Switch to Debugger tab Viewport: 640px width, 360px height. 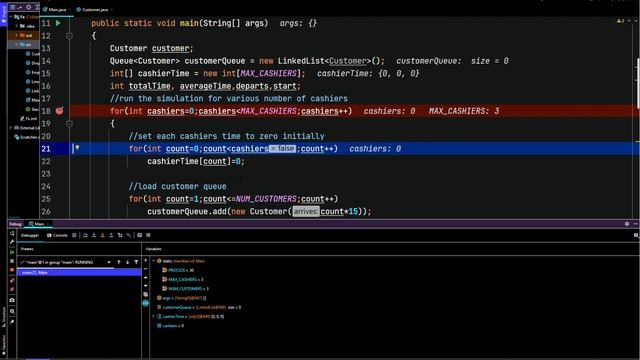click(x=30, y=235)
